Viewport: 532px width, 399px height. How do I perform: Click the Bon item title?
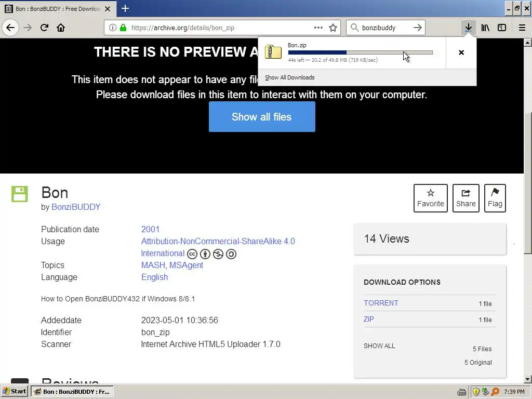click(55, 193)
